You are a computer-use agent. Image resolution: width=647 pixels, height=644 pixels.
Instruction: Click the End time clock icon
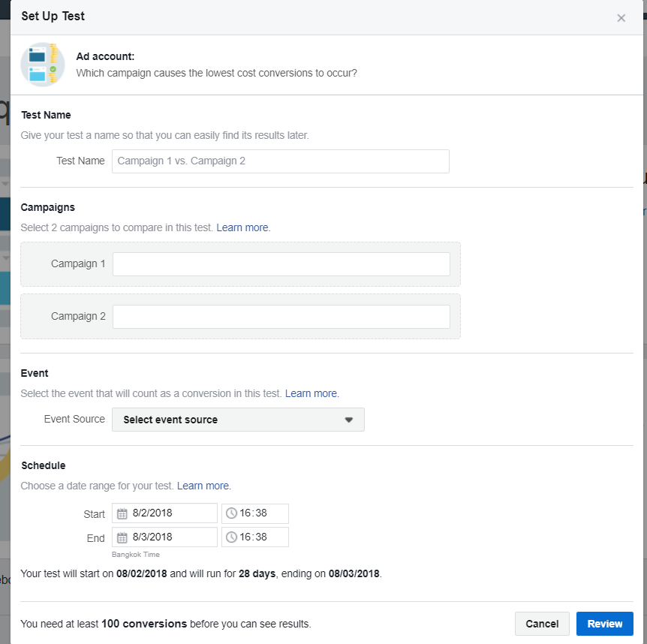click(x=232, y=537)
